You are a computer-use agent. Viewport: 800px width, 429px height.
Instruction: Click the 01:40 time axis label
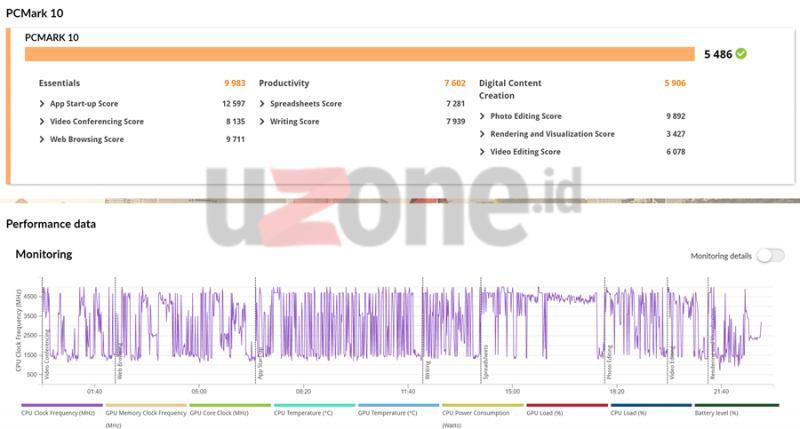[x=94, y=392]
